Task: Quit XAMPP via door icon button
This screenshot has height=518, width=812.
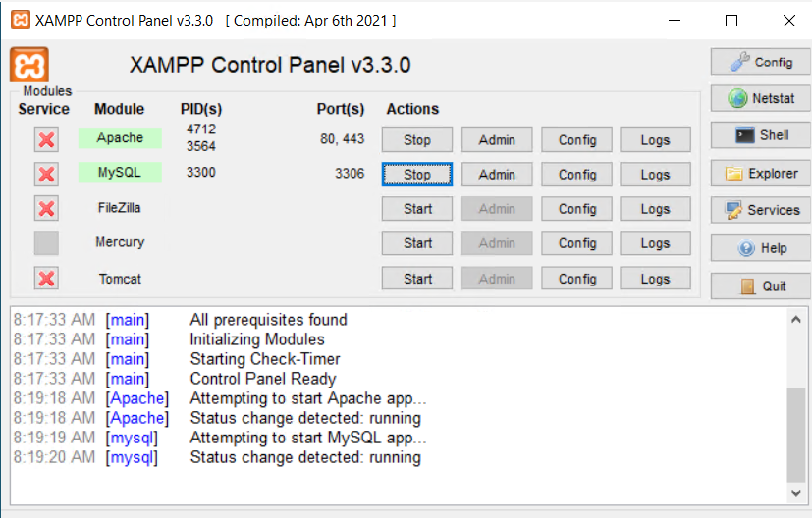Action: click(x=760, y=286)
